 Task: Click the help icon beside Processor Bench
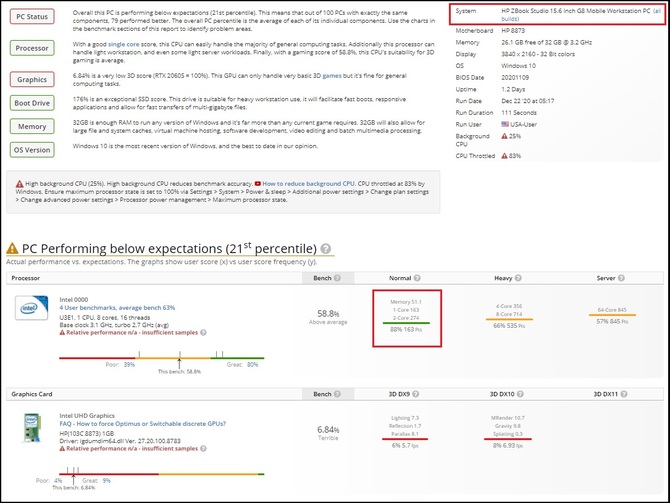coord(337,278)
